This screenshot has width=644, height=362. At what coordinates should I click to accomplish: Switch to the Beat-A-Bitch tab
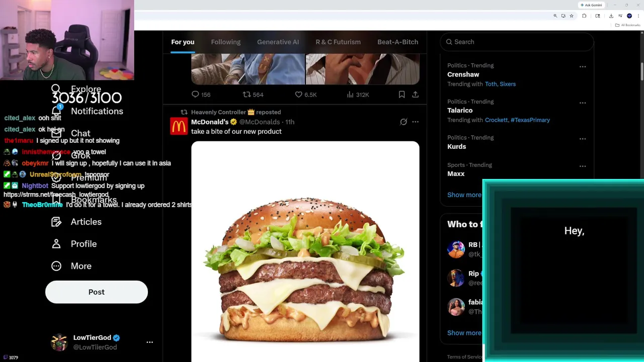coord(398,42)
